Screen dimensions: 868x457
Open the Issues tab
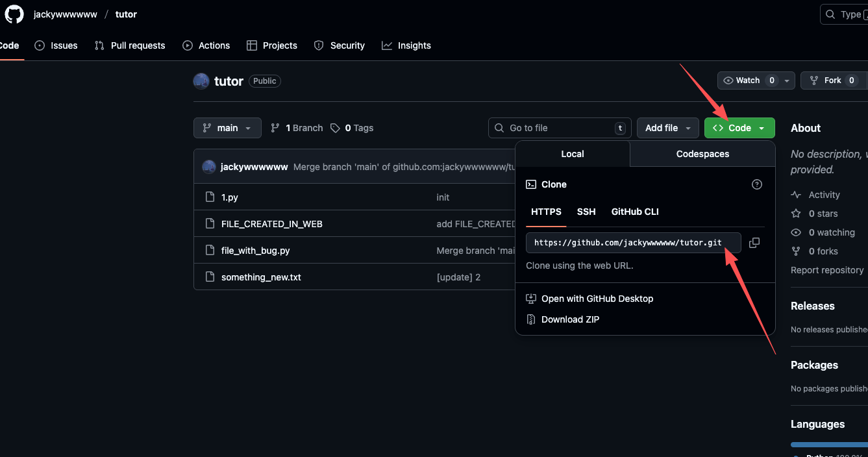[x=56, y=45]
